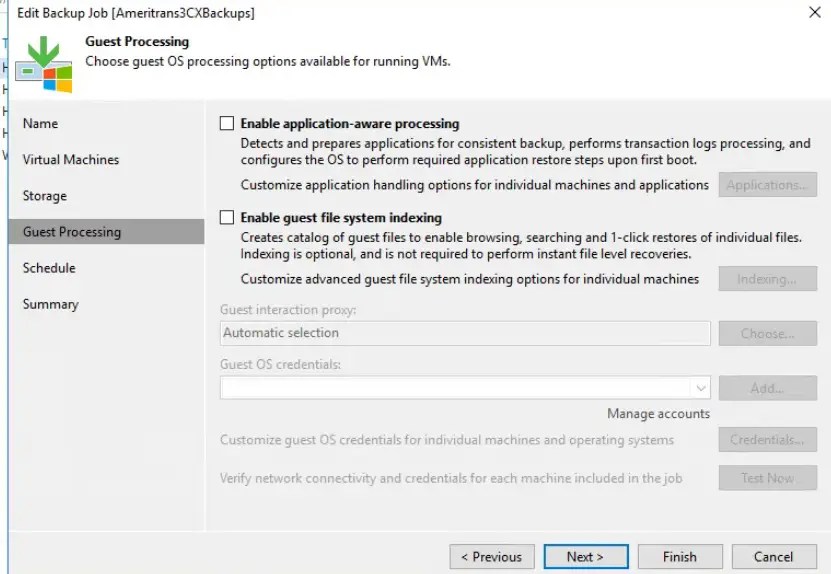Image resolution: width=831 pixels, height=574 pixels.
Task: Click the Guest OS credentials combo box
Action: pos(465,388)
